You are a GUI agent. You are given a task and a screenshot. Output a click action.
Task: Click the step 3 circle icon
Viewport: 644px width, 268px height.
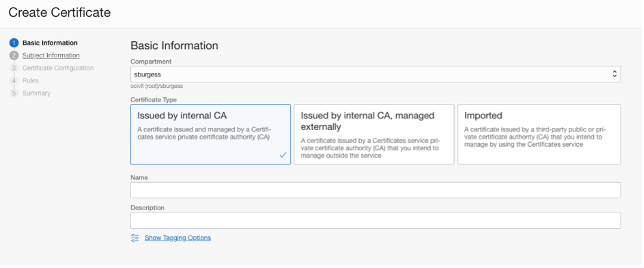(14, 68)
